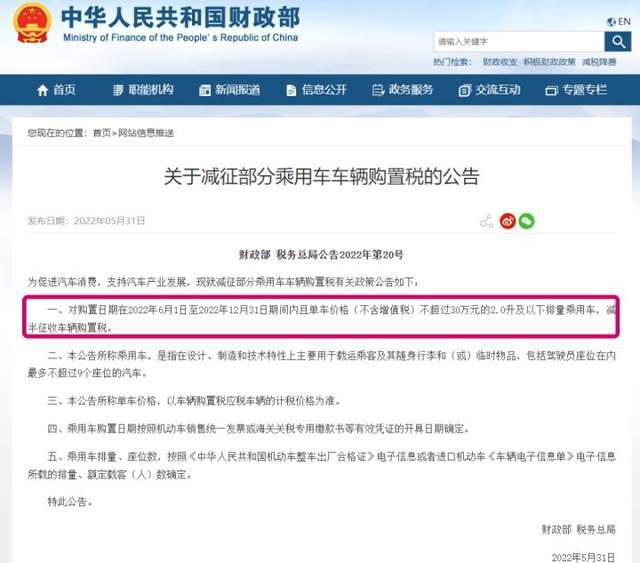
Task: Open the 专题专栏 navigation item
Action: (x=576, y=90)
